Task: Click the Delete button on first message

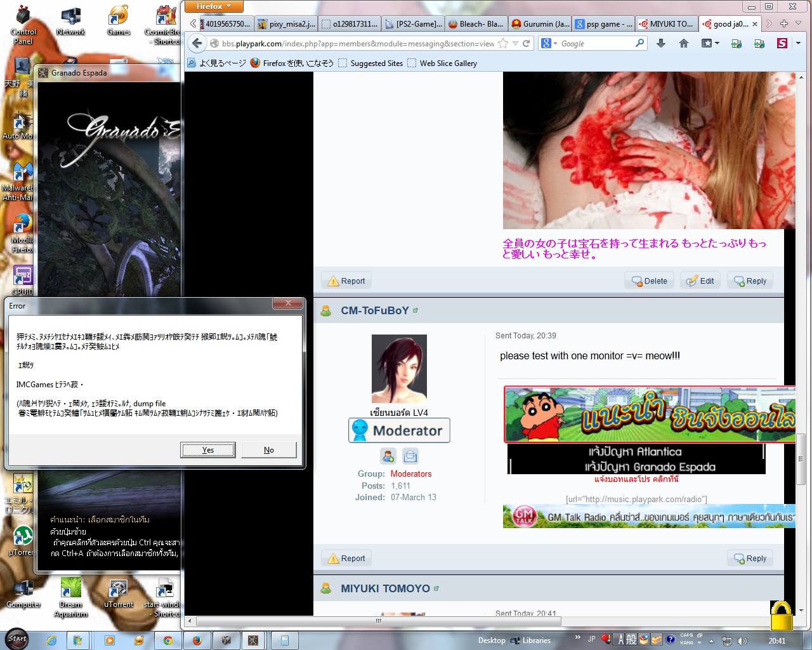Action: coord(650,281)
